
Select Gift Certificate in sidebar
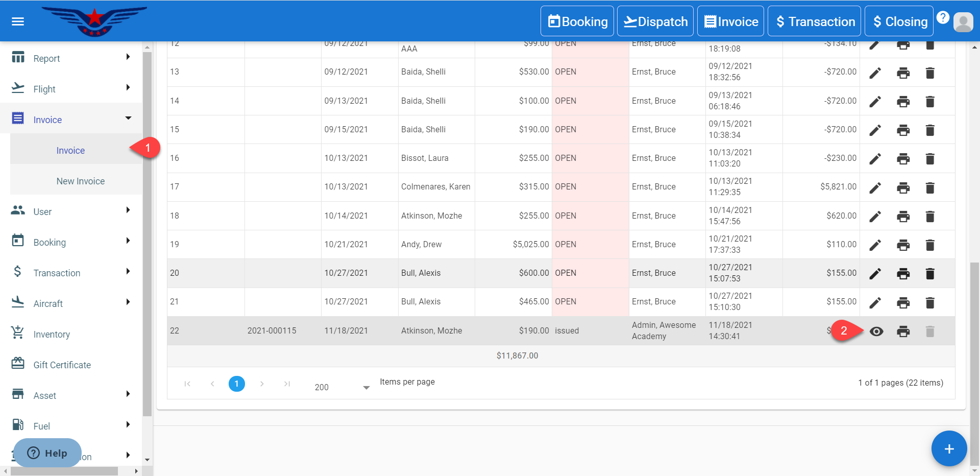point(62,365)
